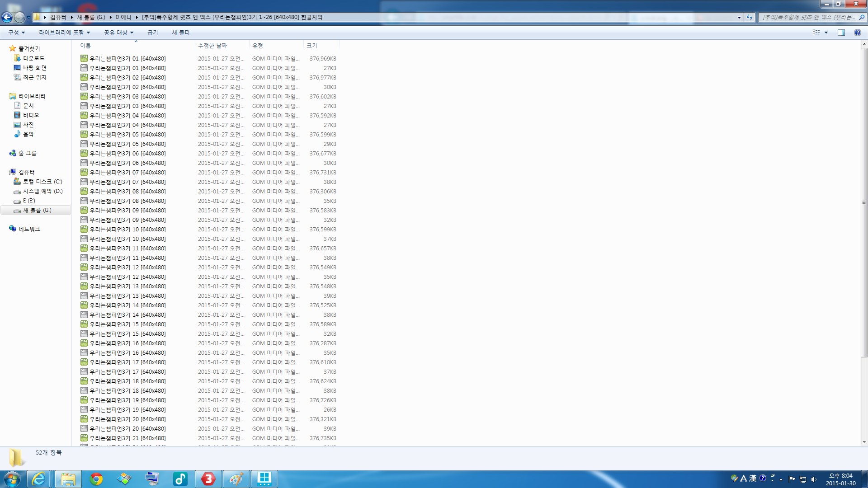
Task: Show hidden tray icons arrow
Action: [x=781, y=479]
